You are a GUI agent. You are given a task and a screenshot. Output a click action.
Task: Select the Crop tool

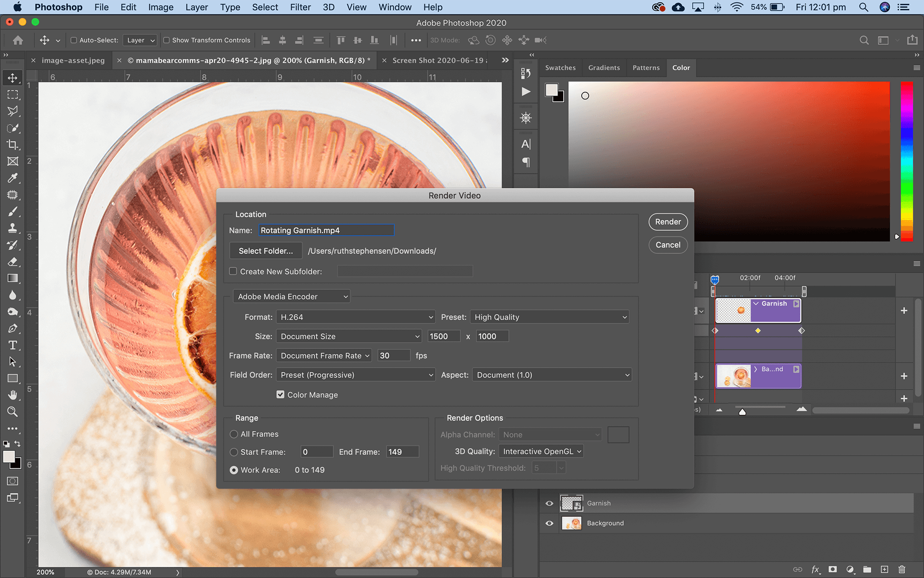tap(12, 145)
